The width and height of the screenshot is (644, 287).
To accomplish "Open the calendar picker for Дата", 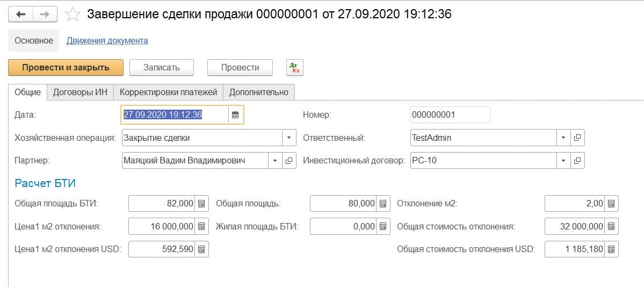I will pos(235,114).
